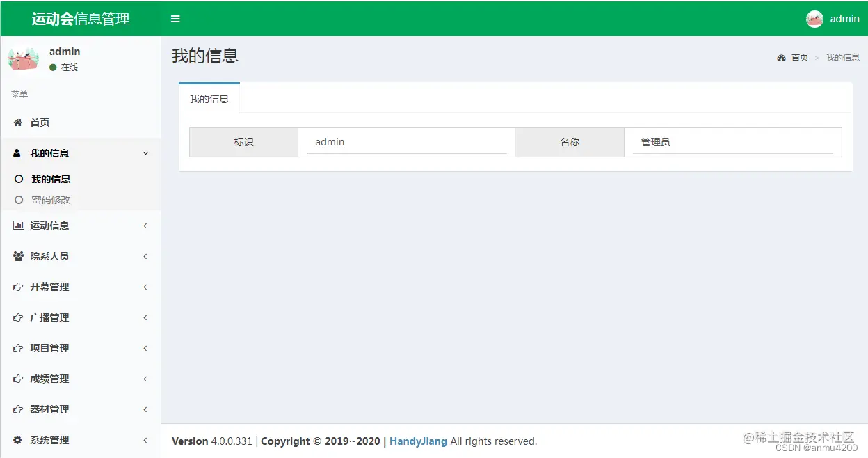Viewport: 868px width, 458px height.
Task: Click the 广播管理 sidebar icon
Action: pyautogui.click(x=17, y=317)
